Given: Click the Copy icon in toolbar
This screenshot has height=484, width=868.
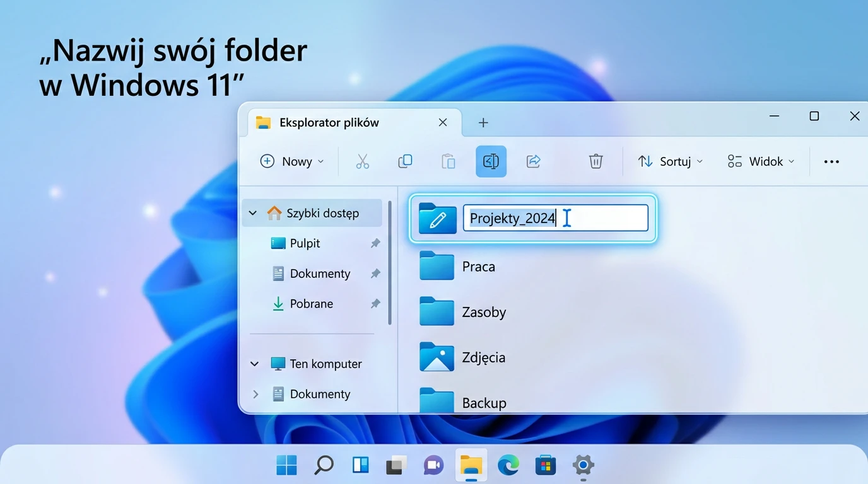Looking at the screenshot, I should [405, 161].
